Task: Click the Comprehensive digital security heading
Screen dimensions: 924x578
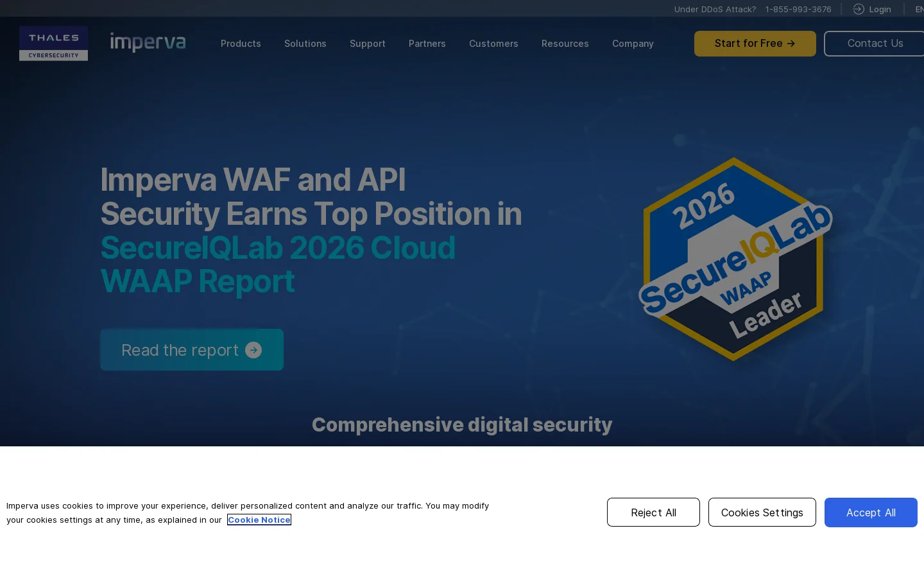Action: (x=462, y=425)
